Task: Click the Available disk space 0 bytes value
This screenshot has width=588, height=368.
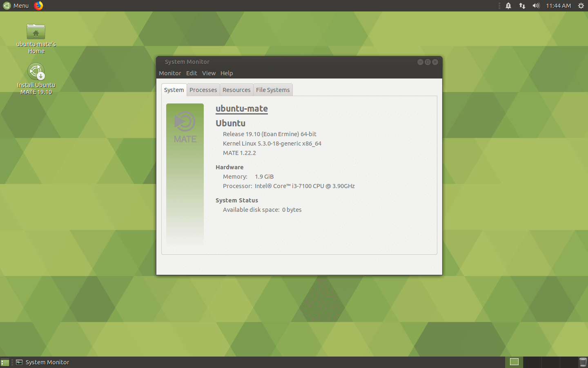Action: pyautogui.click(x=292, y=210)
